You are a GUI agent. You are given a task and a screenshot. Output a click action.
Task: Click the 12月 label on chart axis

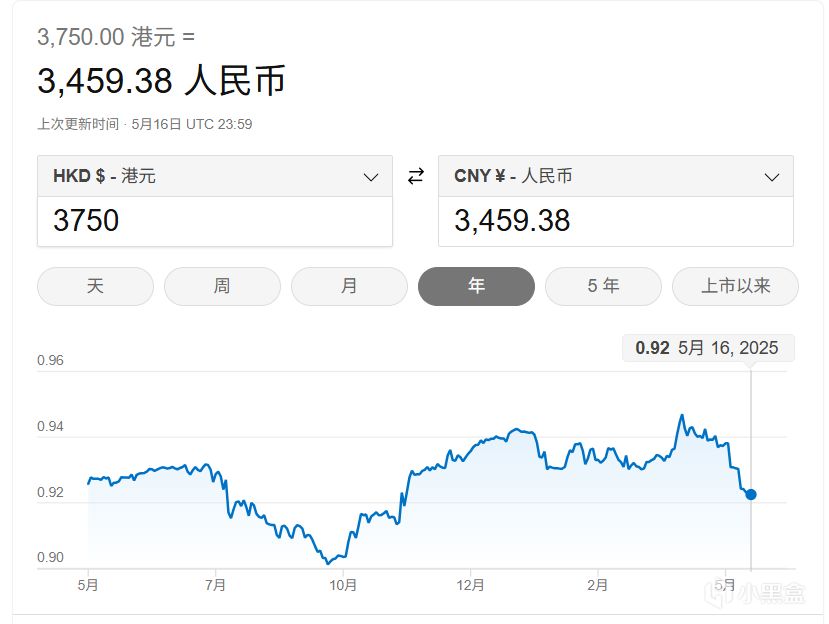pyautogui.click(x=471, y=585)
